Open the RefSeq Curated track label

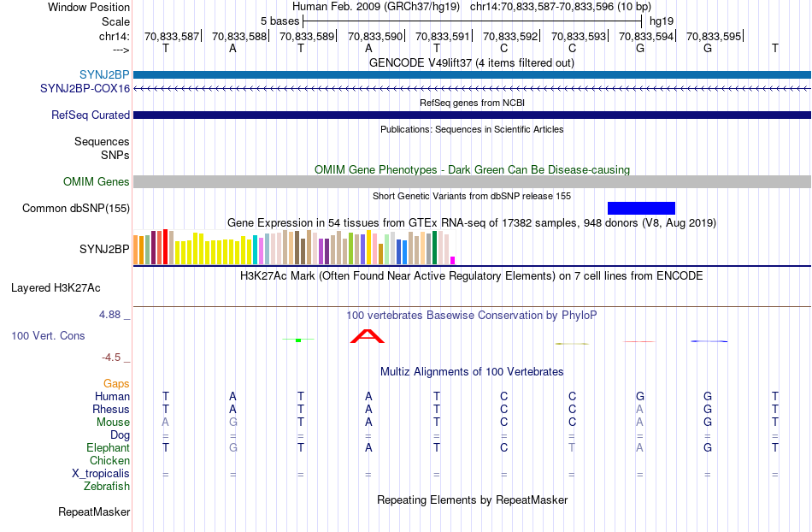click(90, 115)
